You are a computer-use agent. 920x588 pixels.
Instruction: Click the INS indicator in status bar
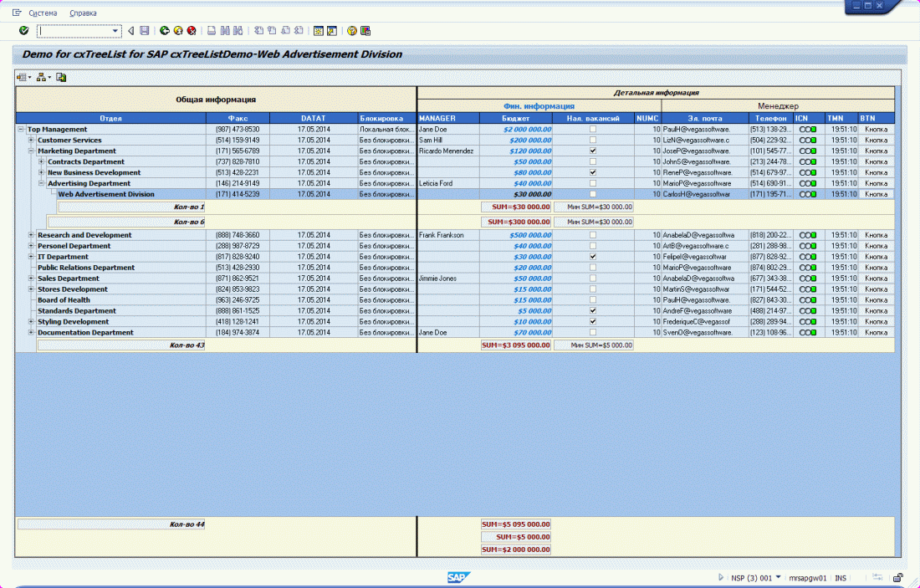point(841,578)
